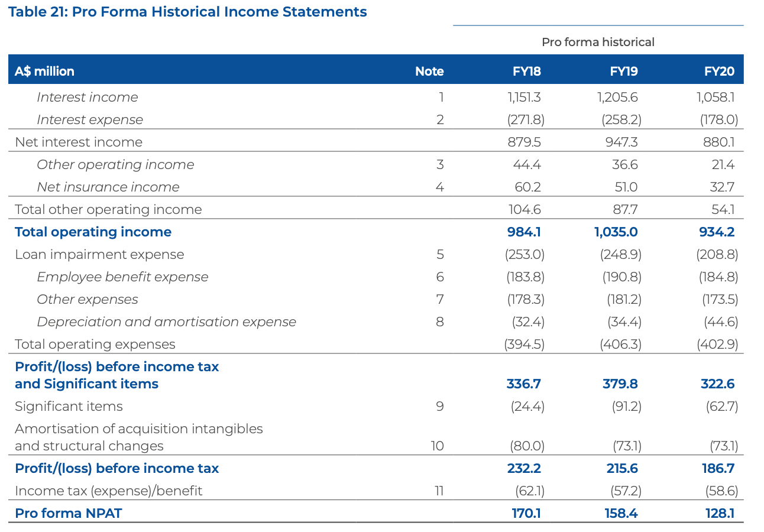Click note number 11 for Income tax
Viewport: 764px width, 532px height.
[x=438, y=491]
